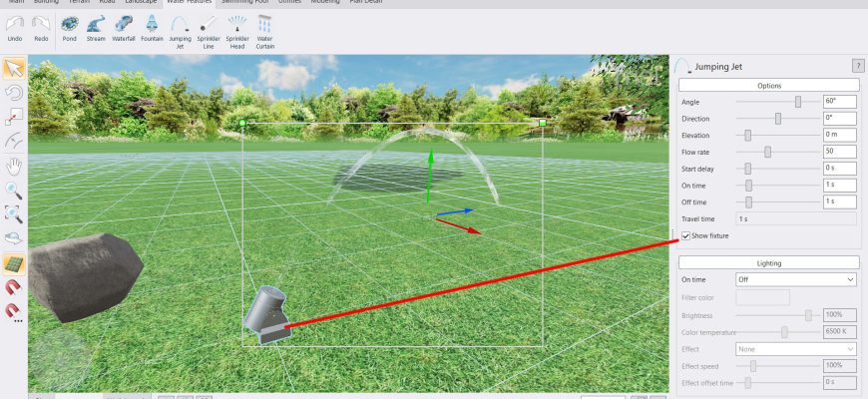868x399 pixels.
Task: Collapse the Lighting section header
Action: 768,263
